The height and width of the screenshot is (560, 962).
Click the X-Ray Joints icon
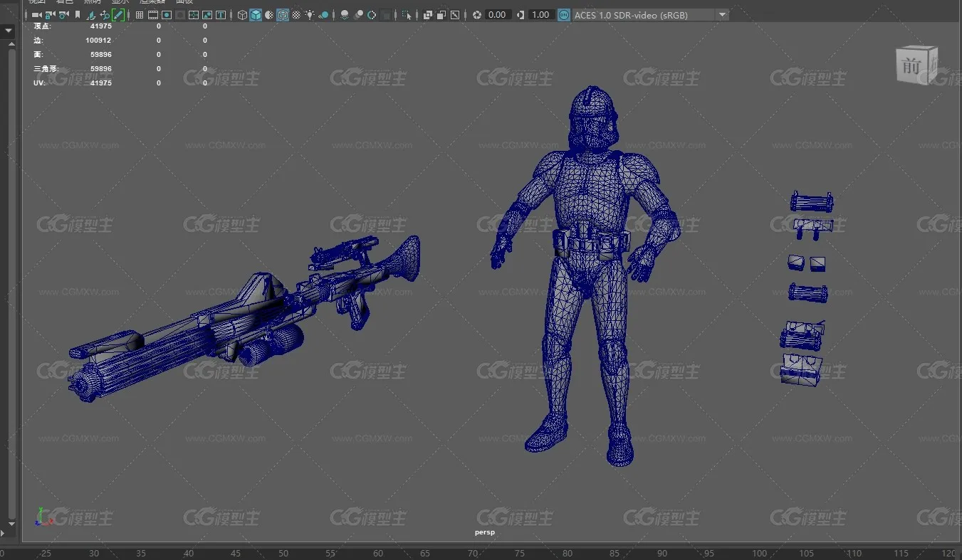[455, 14]
